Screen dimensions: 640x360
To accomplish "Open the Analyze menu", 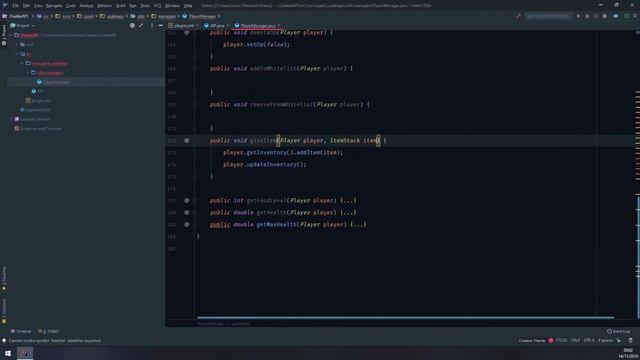I will pos(86,6).
